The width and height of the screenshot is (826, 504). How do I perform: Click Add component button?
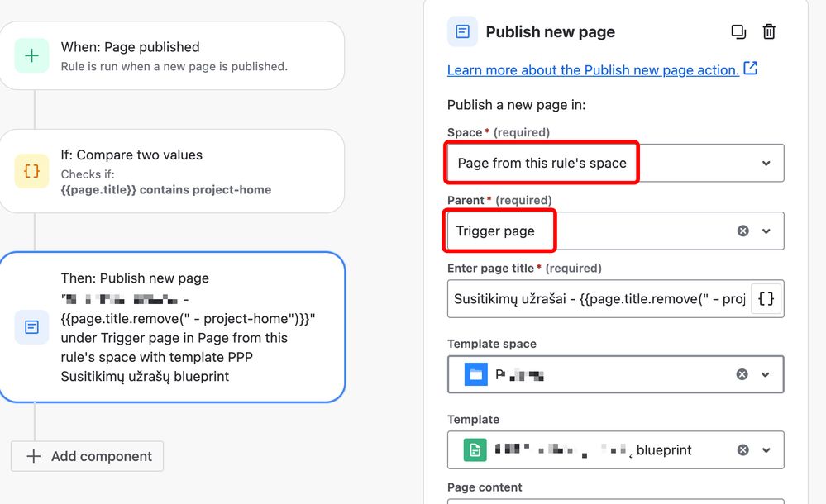87,456
